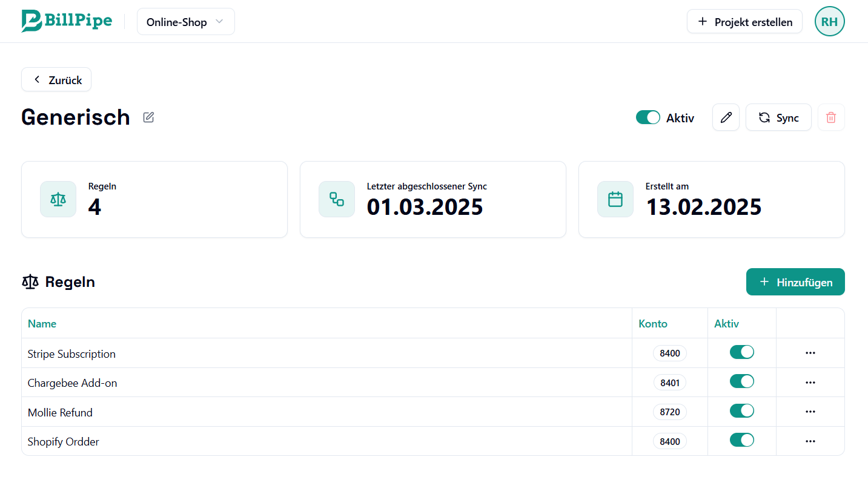Viewport: 868px width, 480px height.
Task: Toggle the main Aktiv switch off
Action: point(648,117)
